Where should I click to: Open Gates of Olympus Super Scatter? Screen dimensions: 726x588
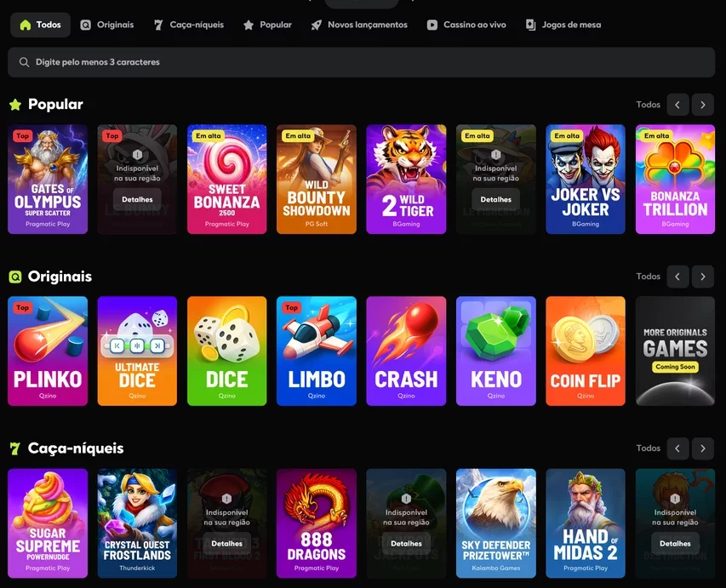click(x=48, y=180)
